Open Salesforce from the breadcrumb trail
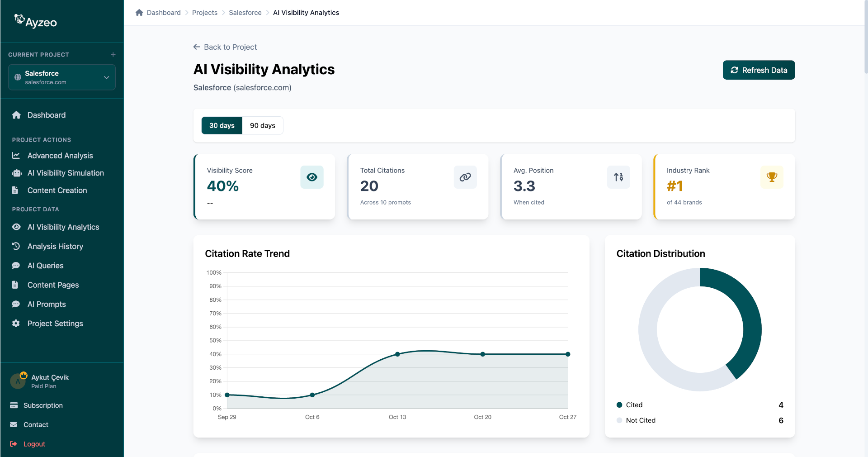This screenshot has height=457, width=868. pyautogui.click(x=245, y=12)
